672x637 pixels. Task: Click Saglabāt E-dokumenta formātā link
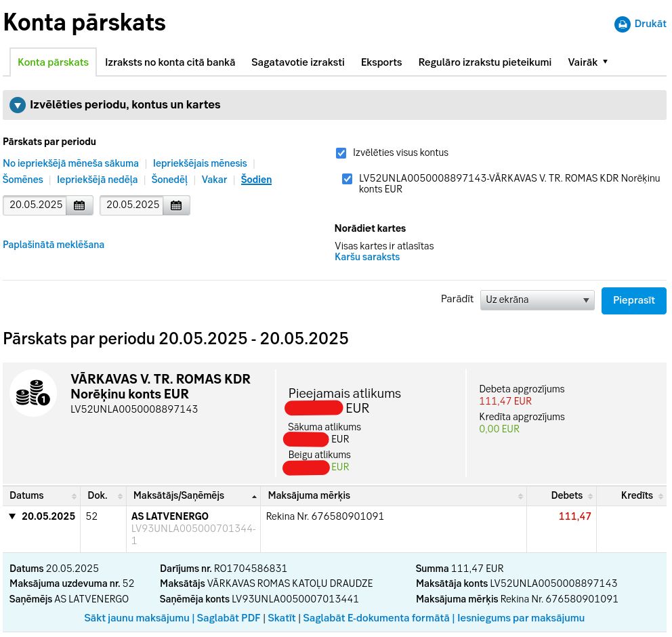click(x=376, y=618)
